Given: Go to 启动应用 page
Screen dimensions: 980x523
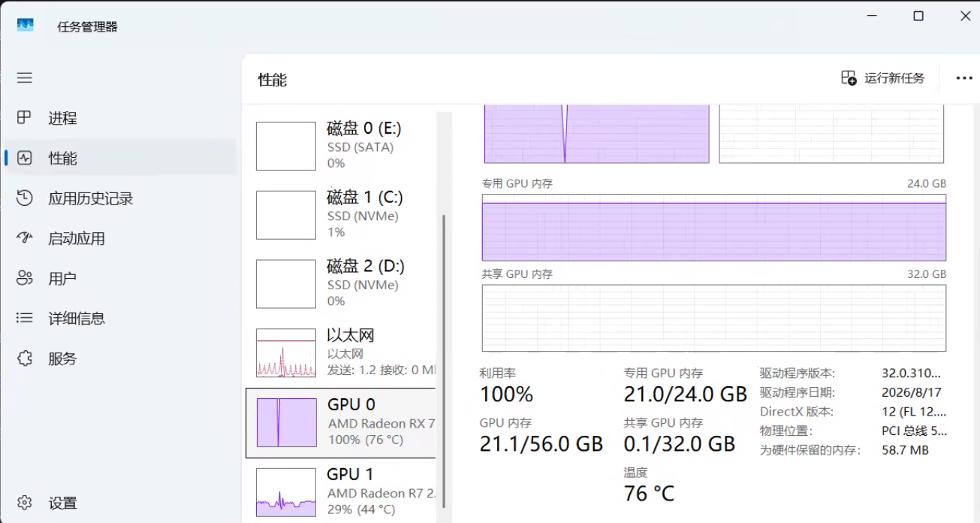Looking at the screenshot, I should pyautogui.click(x=120, y=238).
